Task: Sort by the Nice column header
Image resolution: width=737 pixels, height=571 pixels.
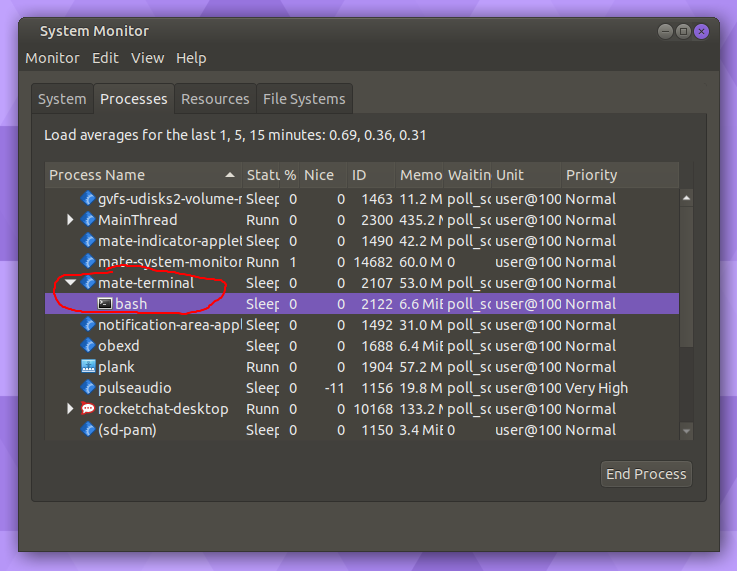Action: point(323,175)
